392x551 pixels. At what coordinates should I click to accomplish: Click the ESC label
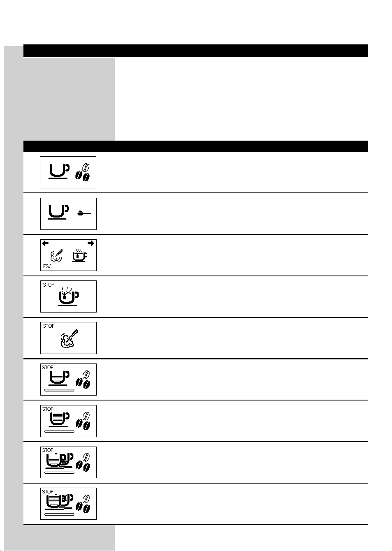(x=47, y=266)
